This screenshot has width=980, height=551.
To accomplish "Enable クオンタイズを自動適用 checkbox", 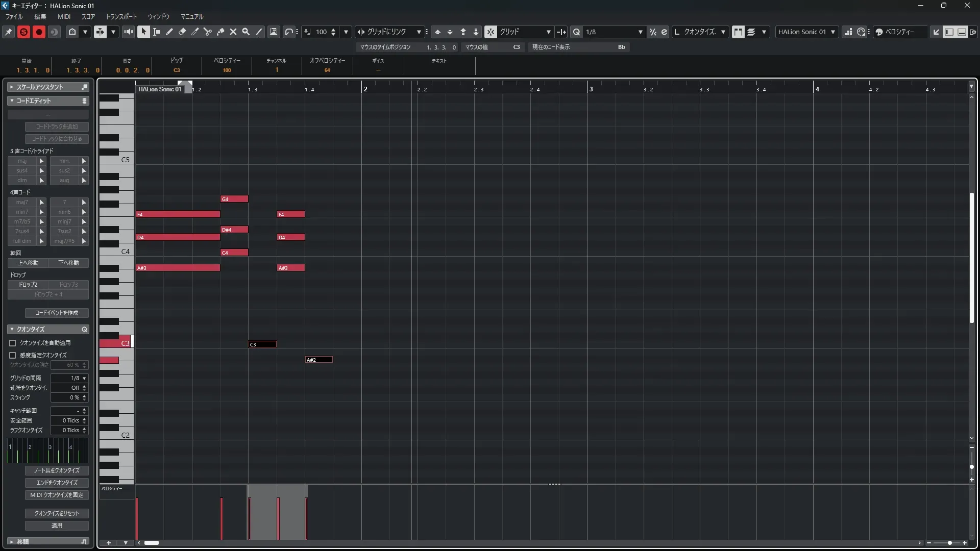I will 13,343.
